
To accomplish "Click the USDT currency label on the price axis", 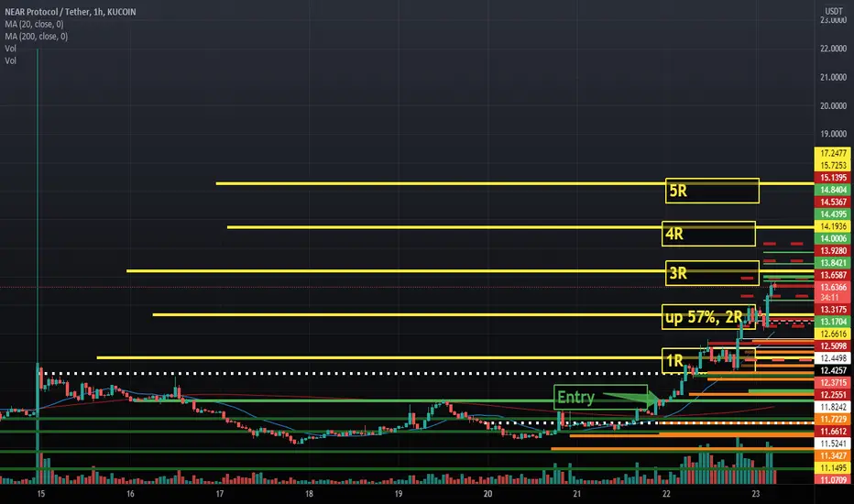I will [x=833, y=11].
